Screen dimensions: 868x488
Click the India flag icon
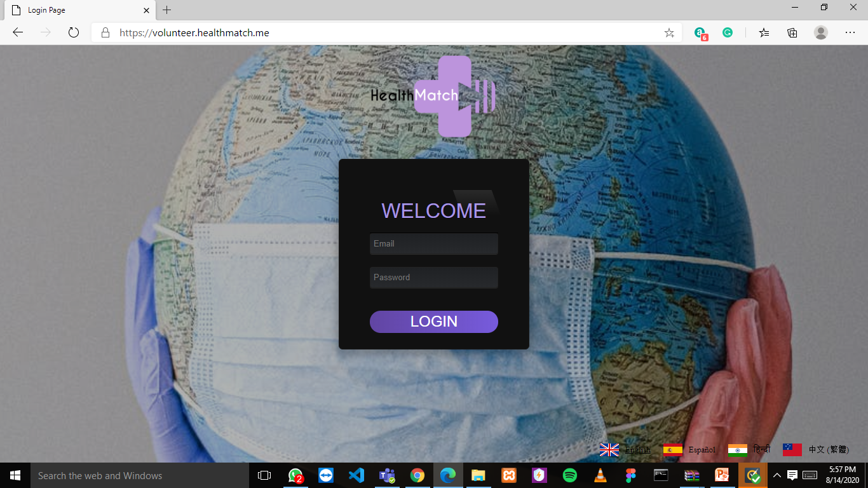[x=738, y=450]
